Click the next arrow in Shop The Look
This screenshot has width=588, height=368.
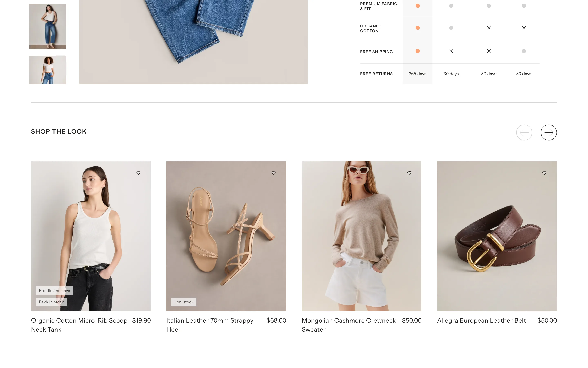pyautogui.click(x=549, y=132)
